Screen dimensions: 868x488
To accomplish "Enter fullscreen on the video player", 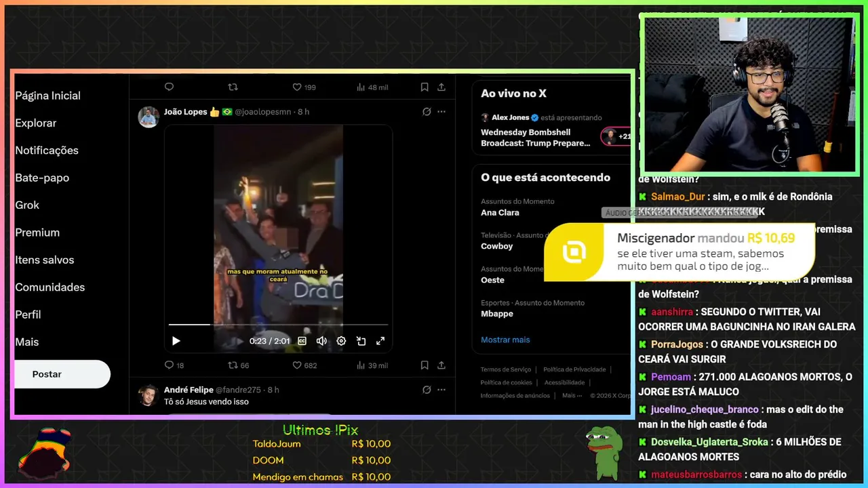I will point(380,341).
